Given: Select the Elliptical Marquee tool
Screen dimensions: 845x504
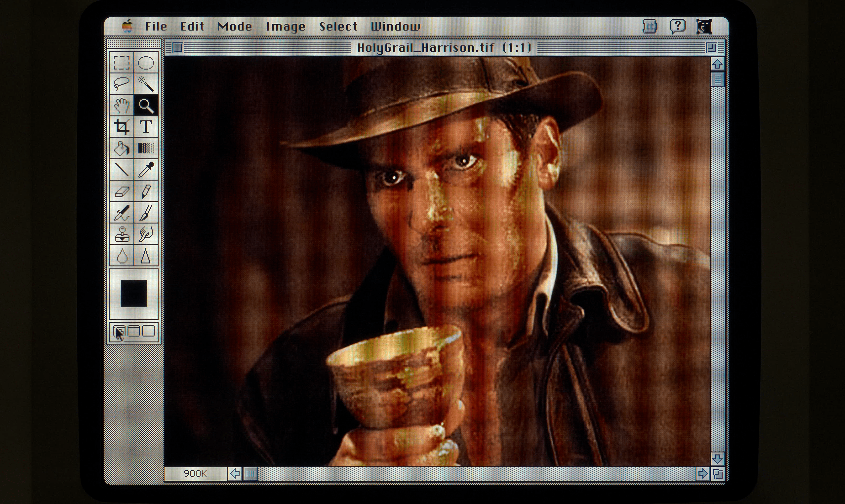Looking at the screenshot, I should pyautogui.click(x=146, y=63).
